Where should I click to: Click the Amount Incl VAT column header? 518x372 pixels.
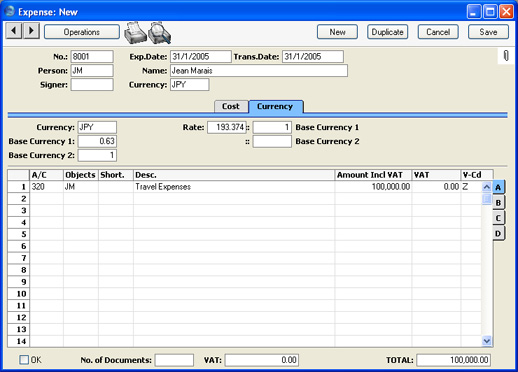pos(373,175)
